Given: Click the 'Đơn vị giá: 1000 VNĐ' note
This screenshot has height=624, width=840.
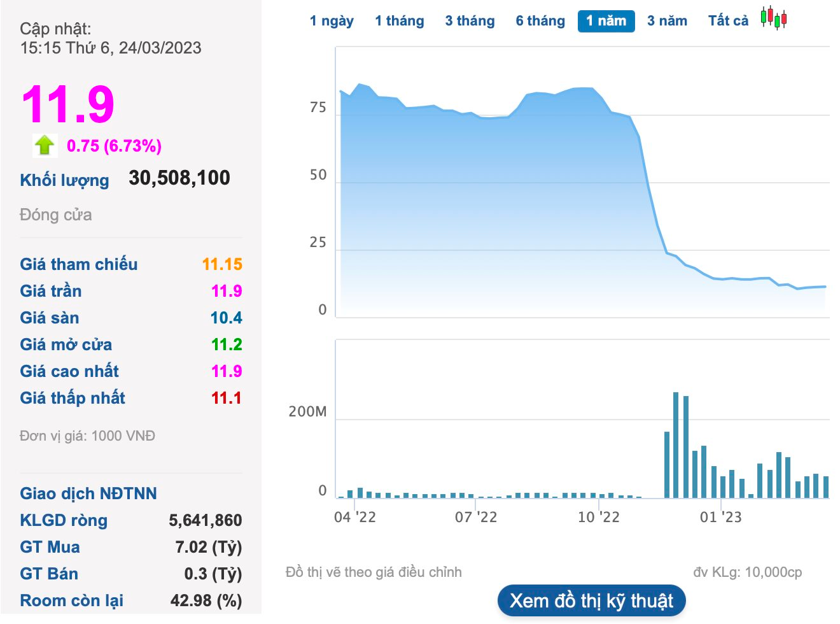Looking at the screenshot, I should 88,436.
